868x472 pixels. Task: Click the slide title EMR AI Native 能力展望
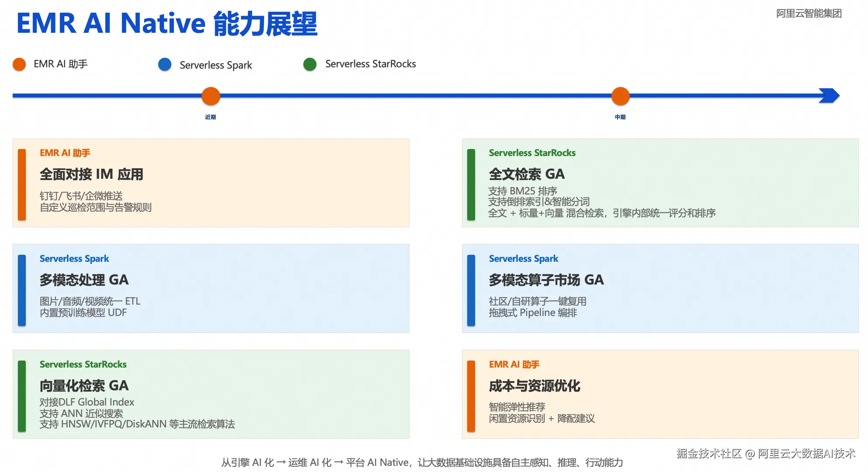[x=167, y=24]
